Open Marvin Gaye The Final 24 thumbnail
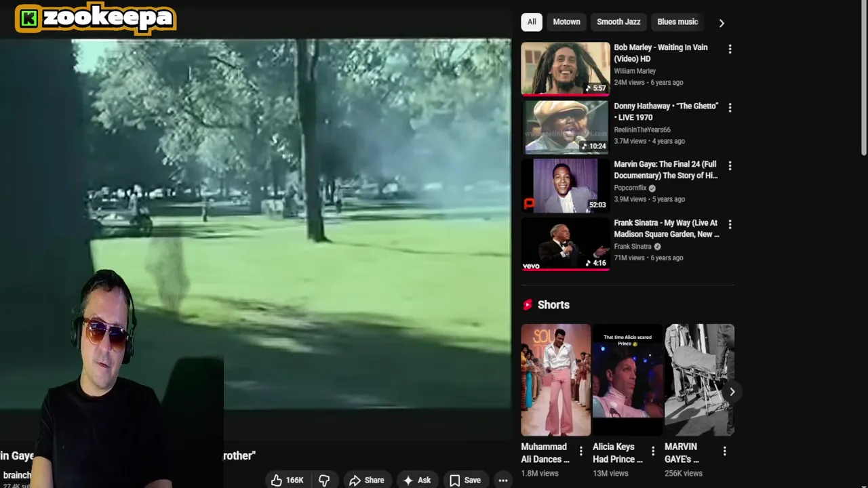 tap(566, 185)
